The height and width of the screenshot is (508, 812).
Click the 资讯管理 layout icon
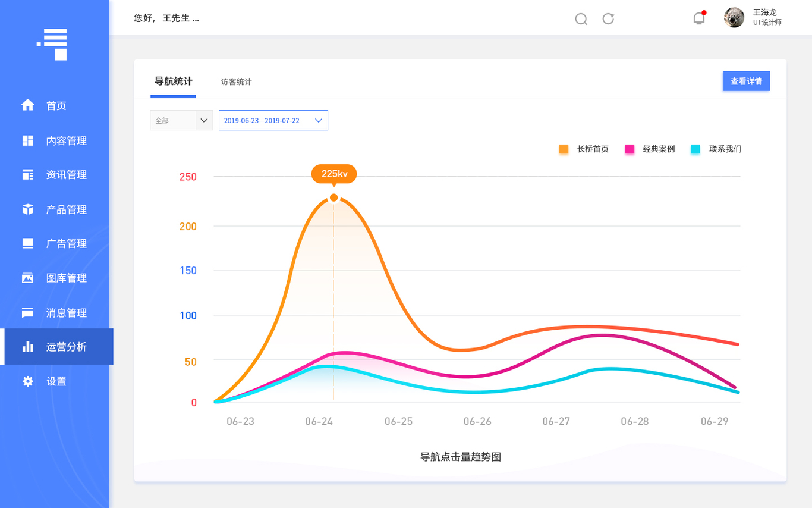(28, 174)
